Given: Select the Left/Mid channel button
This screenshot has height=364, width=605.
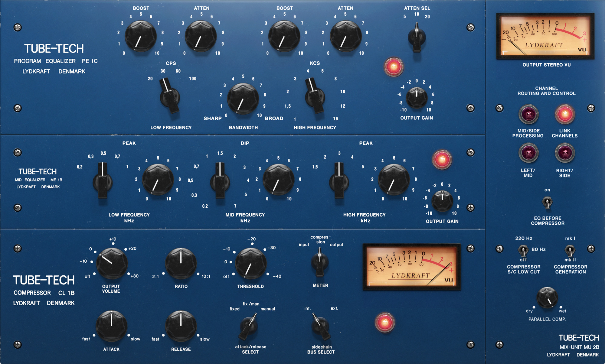Looking at the screenshot, I should tap(528, 153).
